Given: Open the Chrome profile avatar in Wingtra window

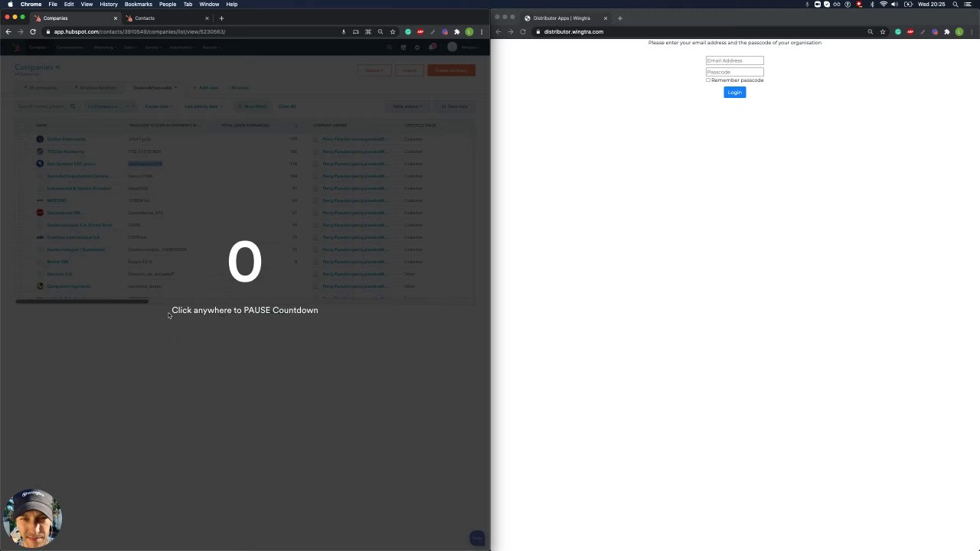Looking at the screenshot, I should tap(959, 31).
